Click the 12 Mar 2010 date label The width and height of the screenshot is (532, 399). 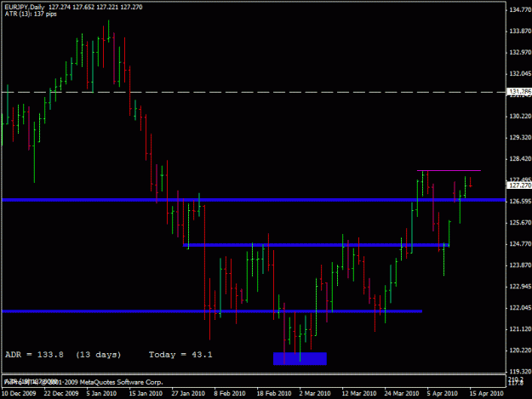pos(359,394)
